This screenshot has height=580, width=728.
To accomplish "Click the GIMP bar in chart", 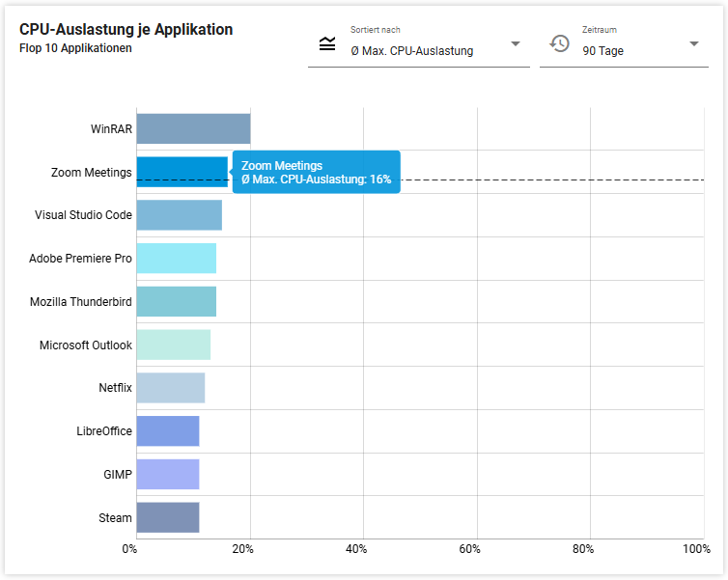I will 167,474.
